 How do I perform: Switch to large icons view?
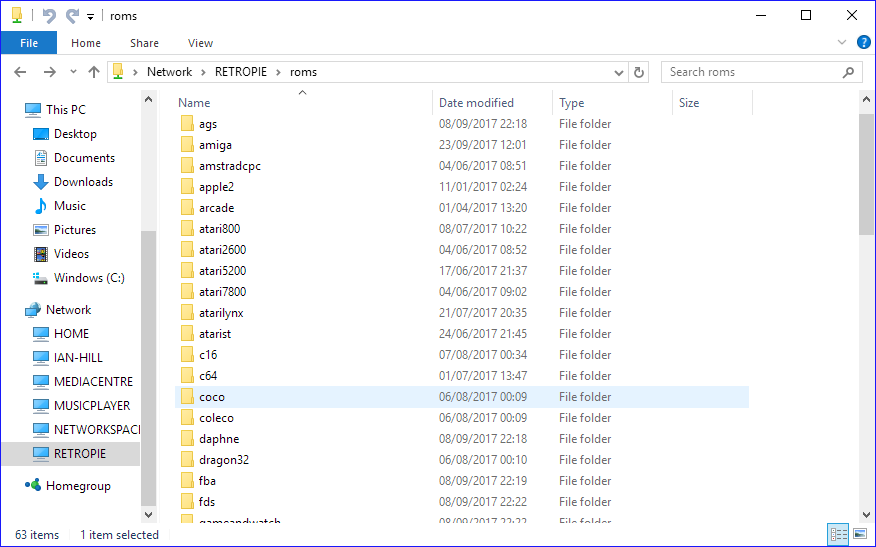[x=859, y=535]
